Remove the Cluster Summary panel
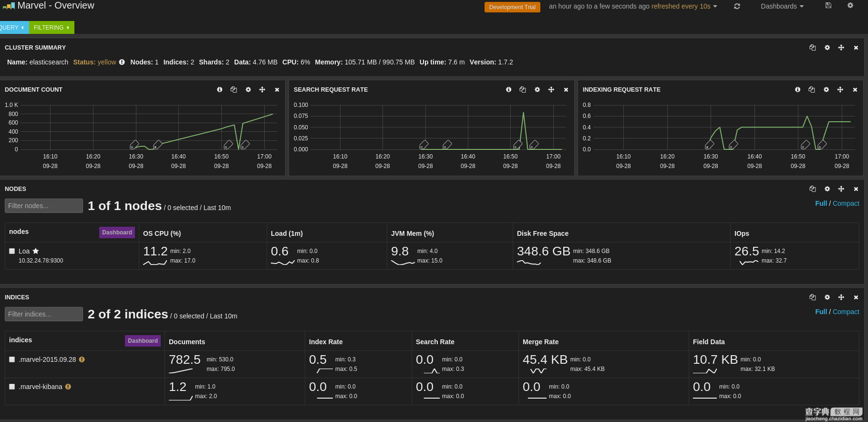The height and width of the screenshot is (422, 868). (856, 48)
